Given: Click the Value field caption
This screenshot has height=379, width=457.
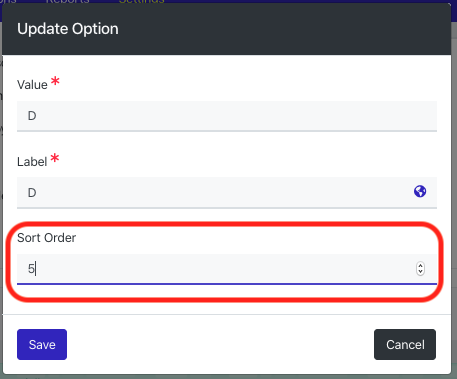Looking at the screenshot, I should pos(32,85).
